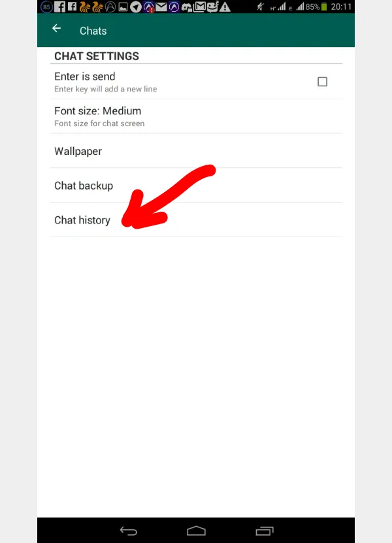
Task: Tap the circular 85 badge icon
Action: coord(47,7)
